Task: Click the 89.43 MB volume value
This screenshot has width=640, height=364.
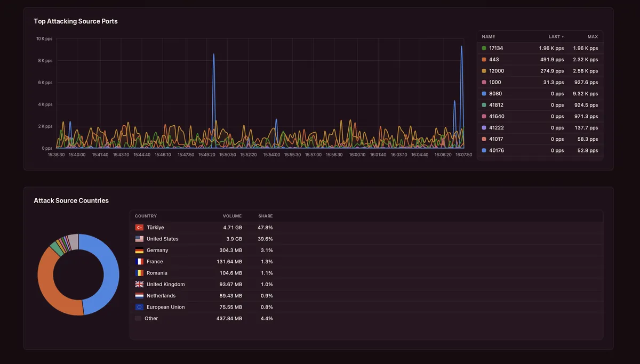Action: coord(230,296)
